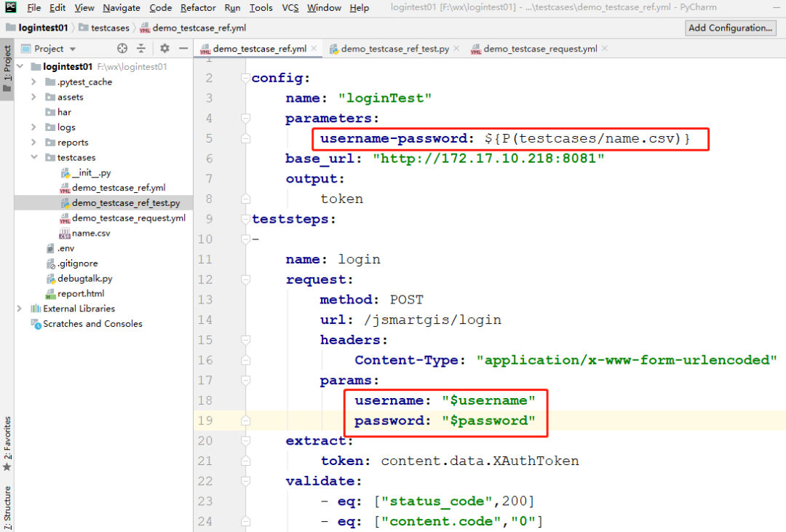786x532 pixels.
Task: Click the logintest01 folder icon in breadcrumb
Action: [10, 27]
